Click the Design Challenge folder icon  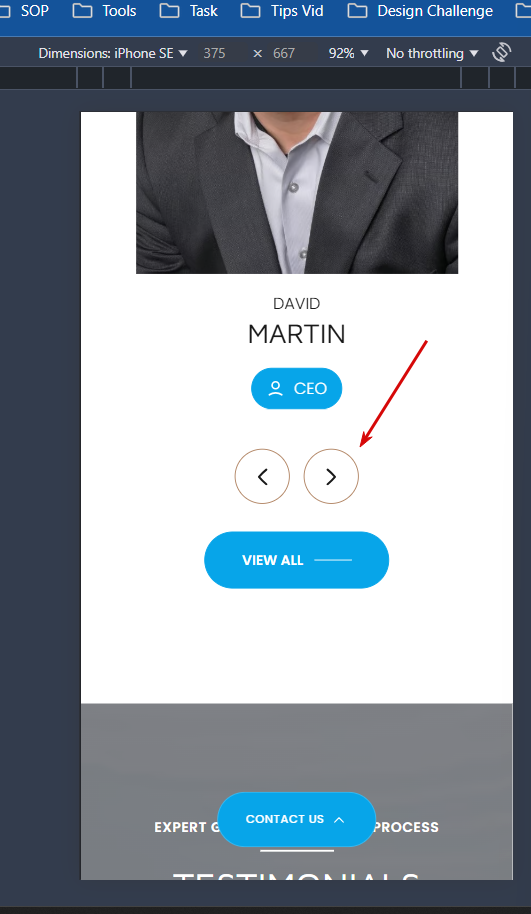[357, 10]
